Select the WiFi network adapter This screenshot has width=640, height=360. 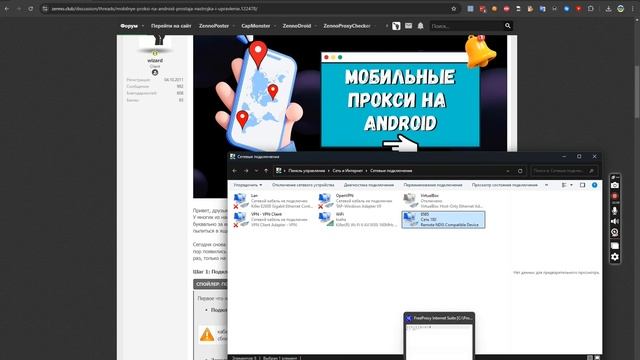357,220
